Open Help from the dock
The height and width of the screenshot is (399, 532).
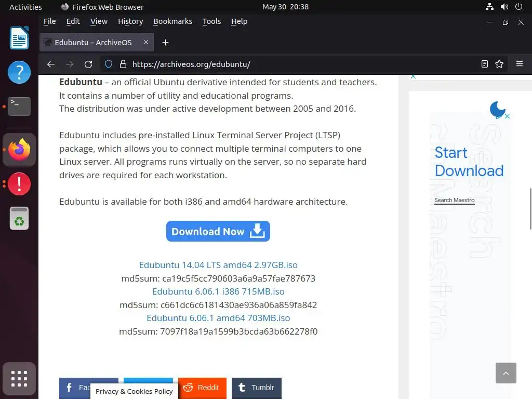click(x=19, y=72)
